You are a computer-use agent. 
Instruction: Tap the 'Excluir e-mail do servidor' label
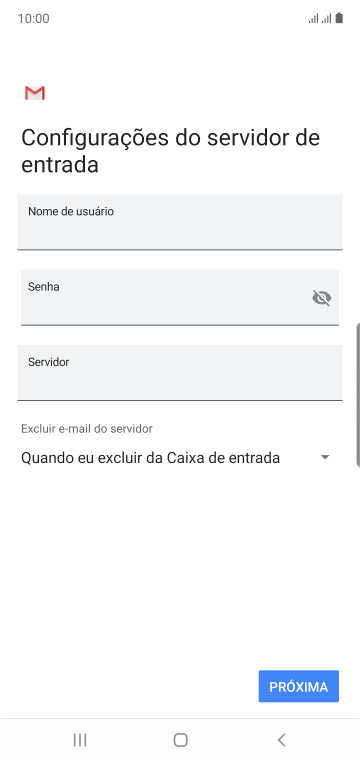(x=87, y=428)
